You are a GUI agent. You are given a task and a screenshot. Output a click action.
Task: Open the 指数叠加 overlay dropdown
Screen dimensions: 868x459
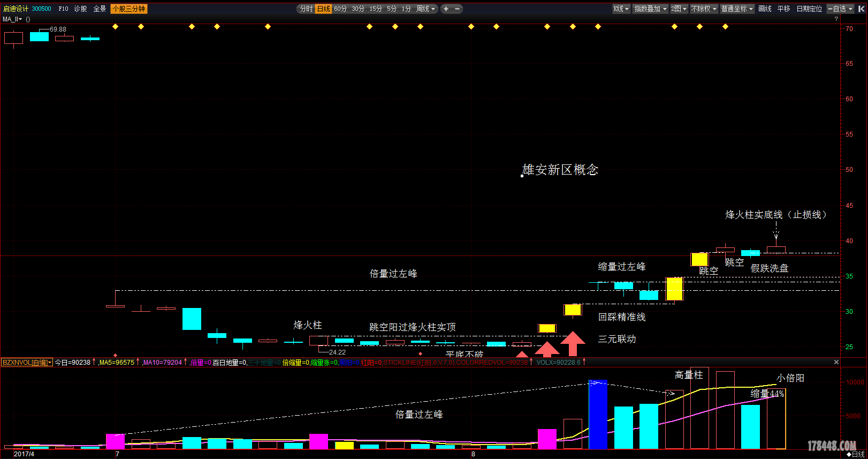coord(650,9)
